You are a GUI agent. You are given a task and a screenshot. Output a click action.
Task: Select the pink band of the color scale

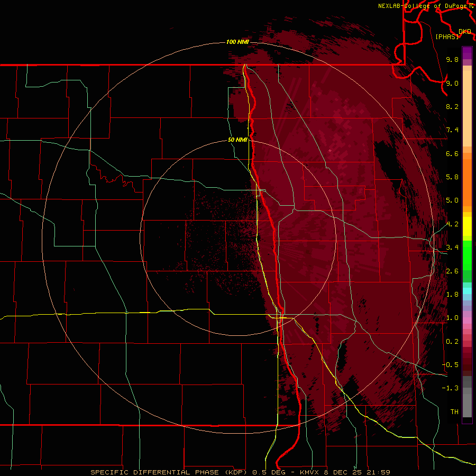point(467,321)
